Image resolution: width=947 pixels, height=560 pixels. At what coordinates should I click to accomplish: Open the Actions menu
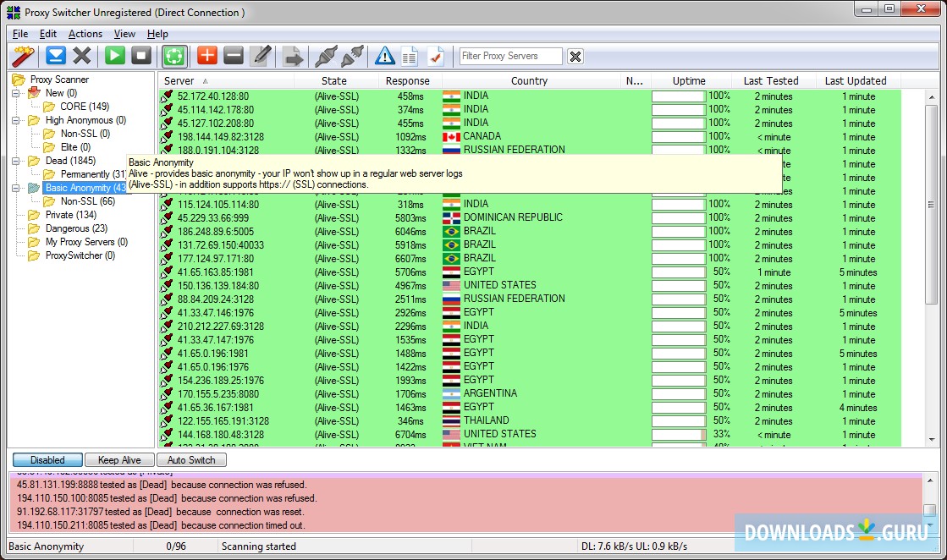click(85, 34)
